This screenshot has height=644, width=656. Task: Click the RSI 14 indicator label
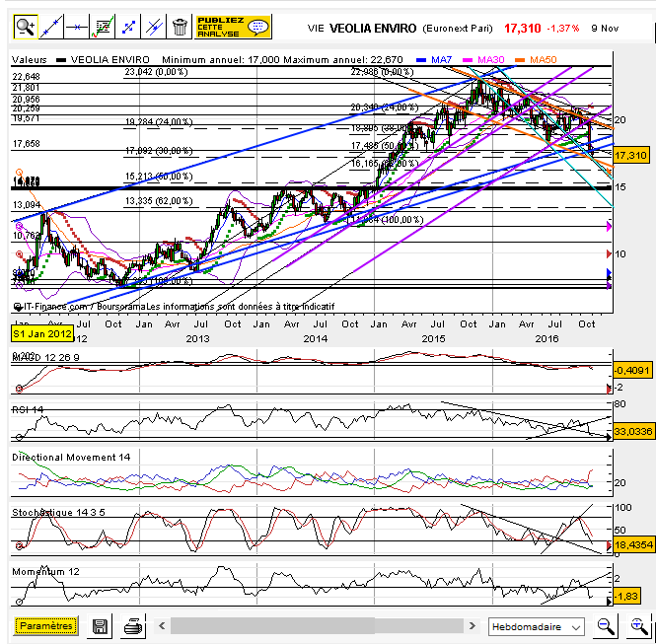coord(28,410)
